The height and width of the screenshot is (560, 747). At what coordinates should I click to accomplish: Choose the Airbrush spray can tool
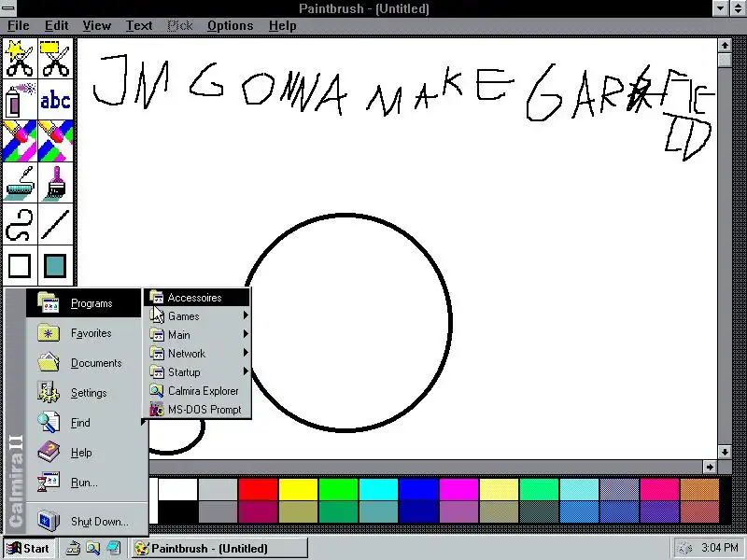click(20, 100)
